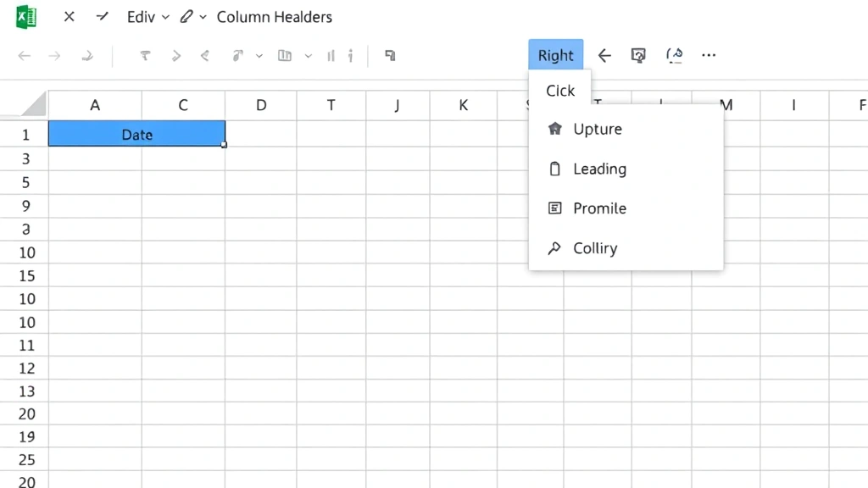Select column header D
The image size is (868, 488).
(x=261, y=106)
